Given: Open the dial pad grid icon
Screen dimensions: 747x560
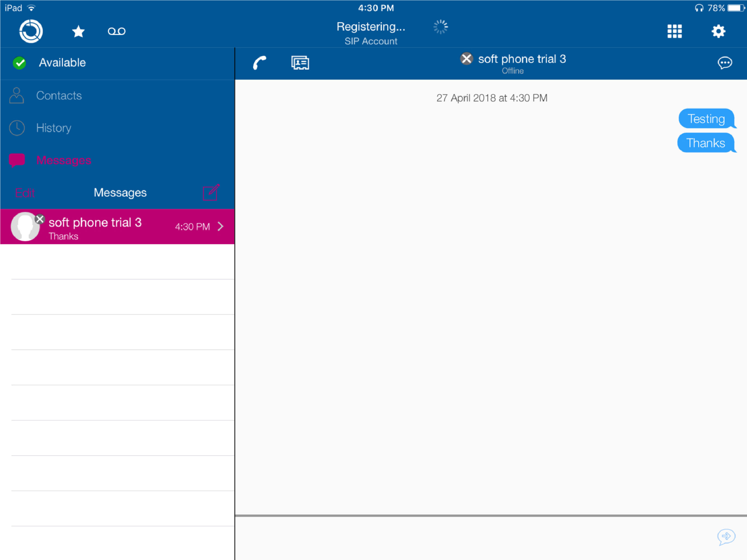Looking at the screenshot, I should [x=674, y=31].
